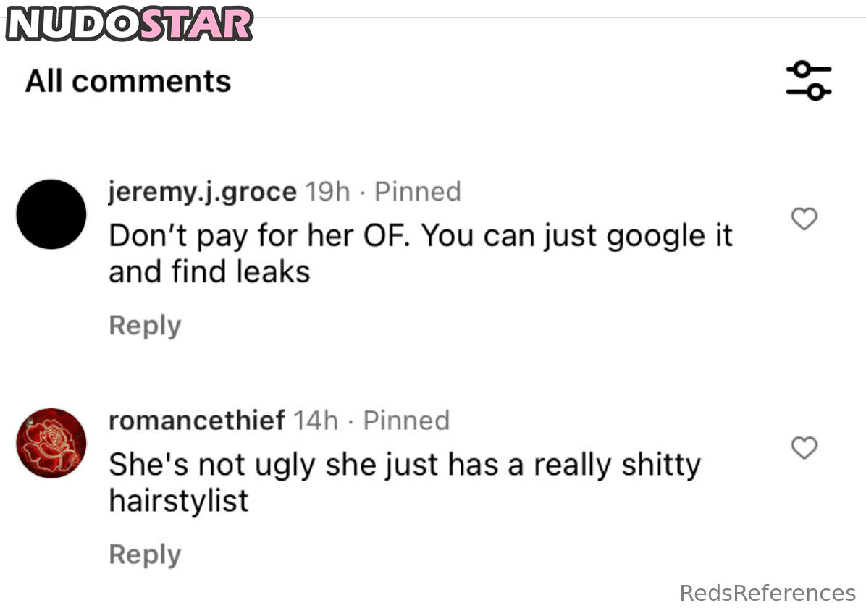Click the RedsReferences watermark text
Image resolution: width=866 pixels, height=616 pixels.
(768, 594)
